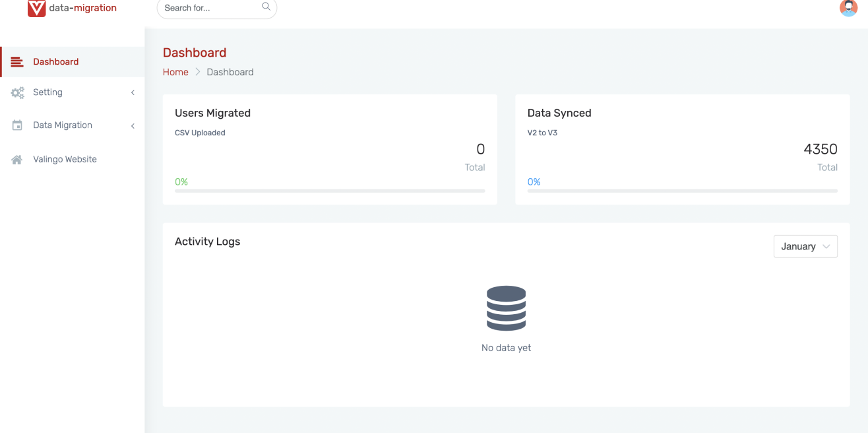Click the Dashboard breadcrumb text
The width and height of the screenshot is (868, 433).
pos(230,73)
